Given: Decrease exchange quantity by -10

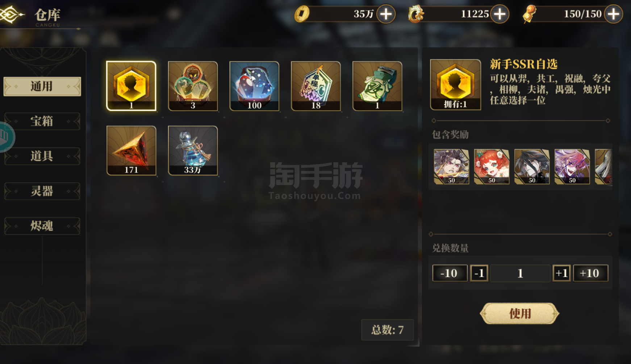Looking at the screenshot, I should [450, 273].
